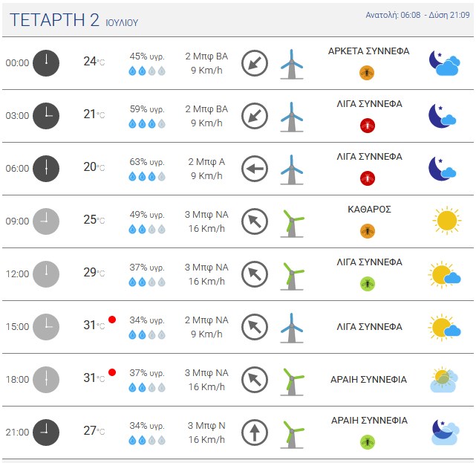Click the green mosquito indicator at 12:00
Image resolution: width=476 pixels, height=463 pixels.
point(368,284)
